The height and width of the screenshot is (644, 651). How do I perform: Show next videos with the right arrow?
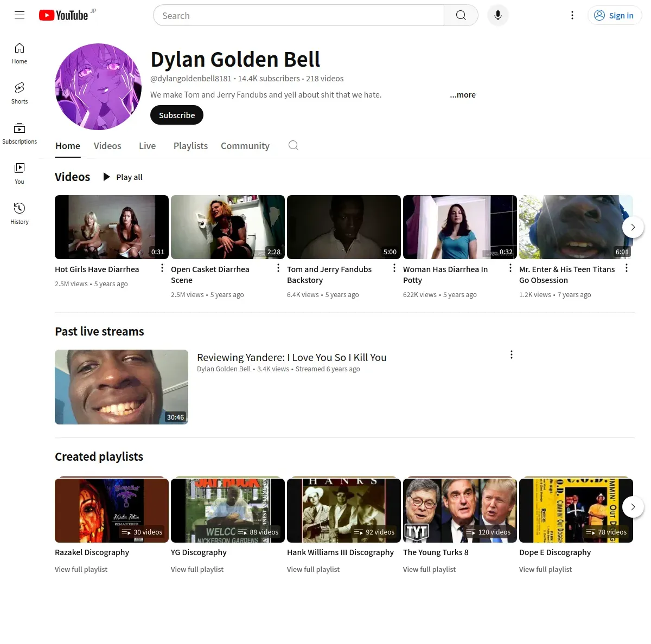[633, 227]
